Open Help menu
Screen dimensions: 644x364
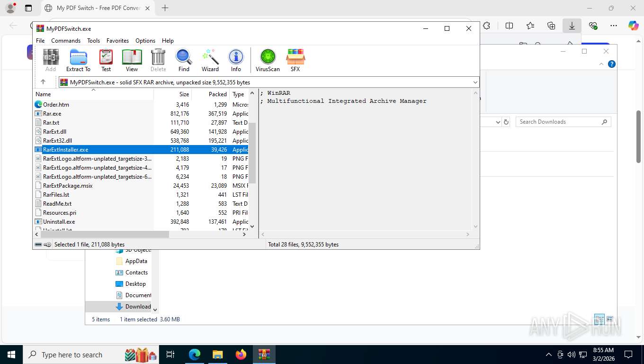168,41
